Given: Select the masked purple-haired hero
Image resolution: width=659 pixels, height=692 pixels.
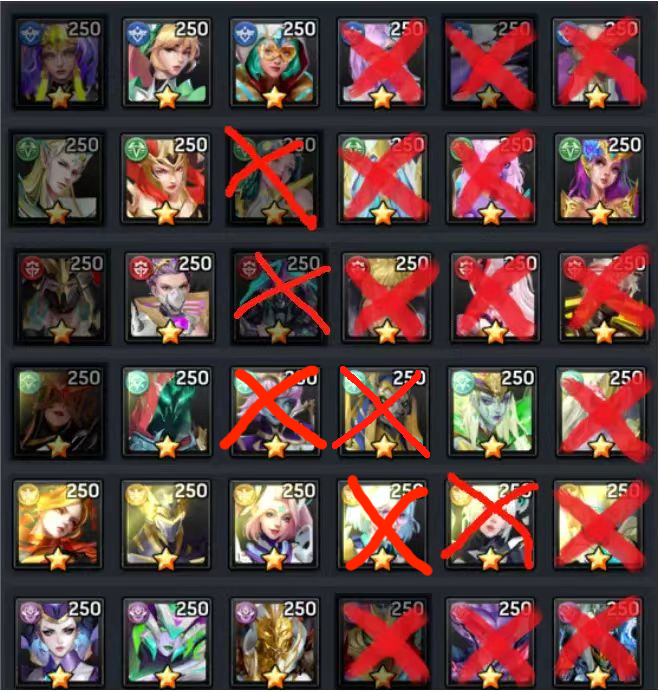Looking at the screenshot, I should 170,297.
